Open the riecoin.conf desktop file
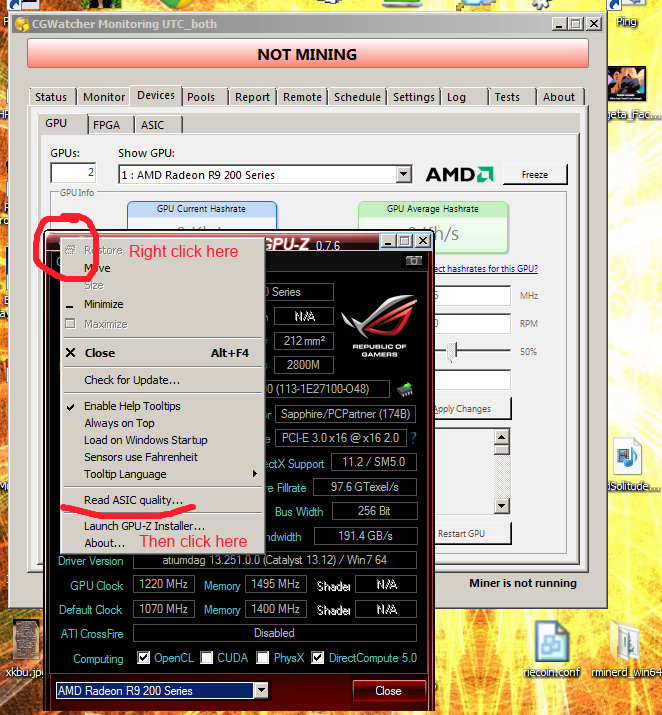Screen dimensions: 662x715 click(552, 649)
